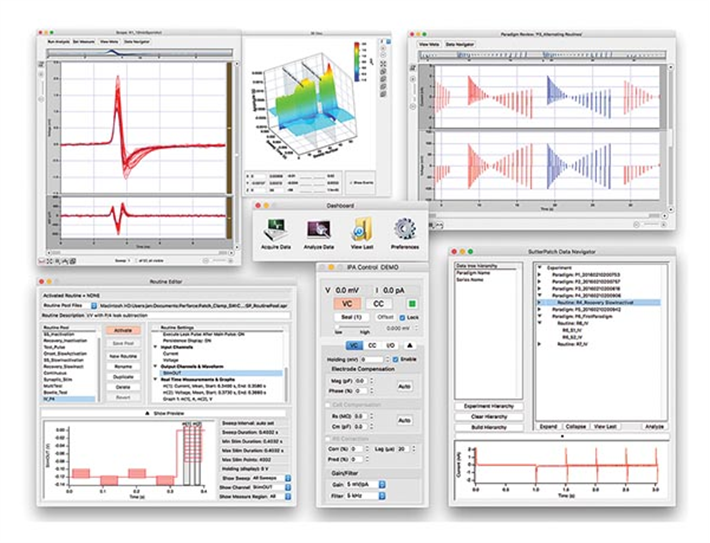
Task: Switch to the I/O tab in IPA Control
Action: (x=390, y=345)
